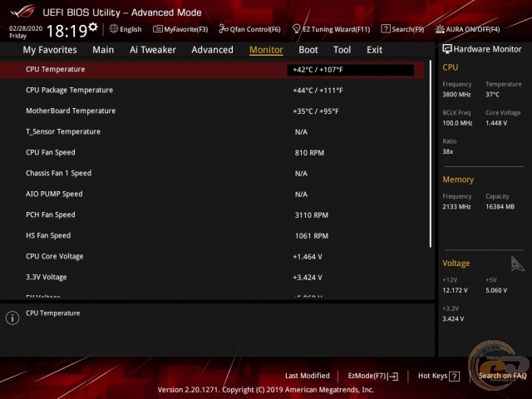Click CPU Temperature value field +42°C
Viewport: 532px width, 399px height.
click(351, 70)
